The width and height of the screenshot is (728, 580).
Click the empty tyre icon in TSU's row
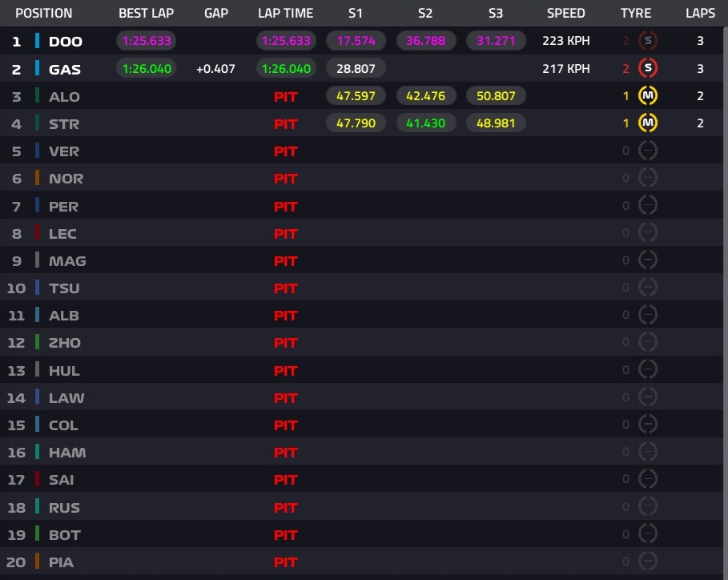tap(648, 287)
